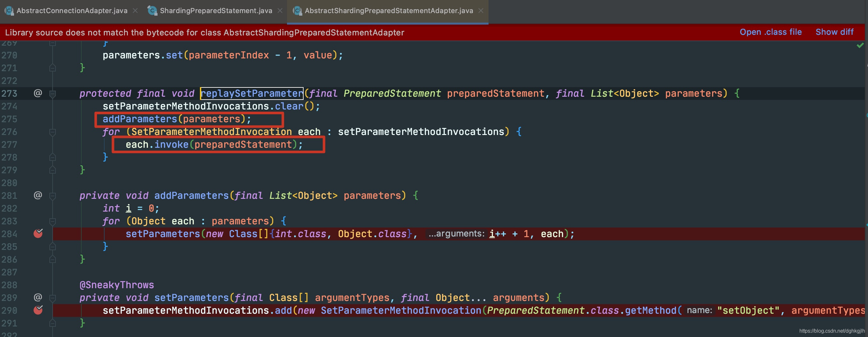
Task: Switch to the AbstractConnectionAdapter.java tab
Action: (72, 11)
